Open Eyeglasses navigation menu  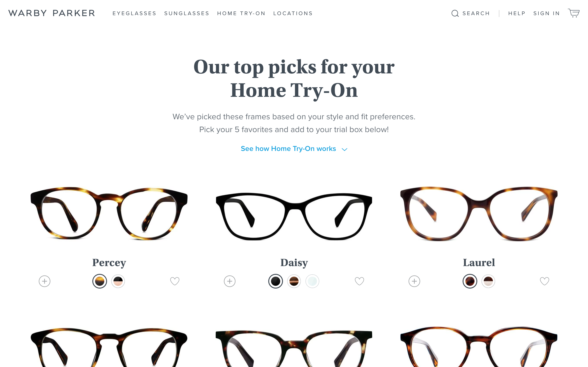click(x=134, y=13)
